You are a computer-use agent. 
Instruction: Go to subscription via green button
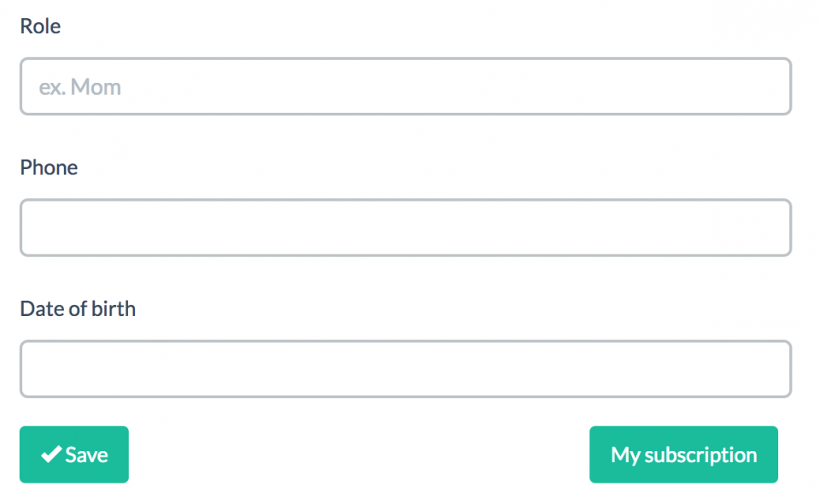coord(683,454)
